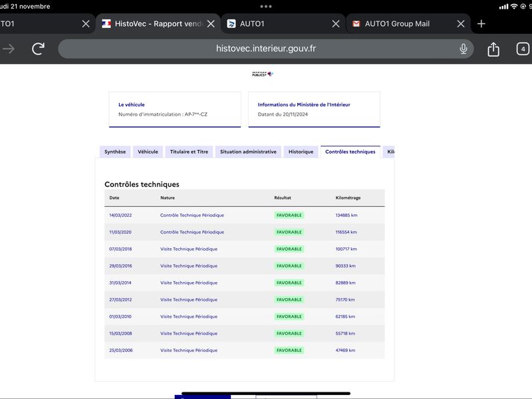The height and width of the screenshot is (399, 532).
Task: Click the FAVORABLE badge for 14/03/2022
Action: click(289, 215)
